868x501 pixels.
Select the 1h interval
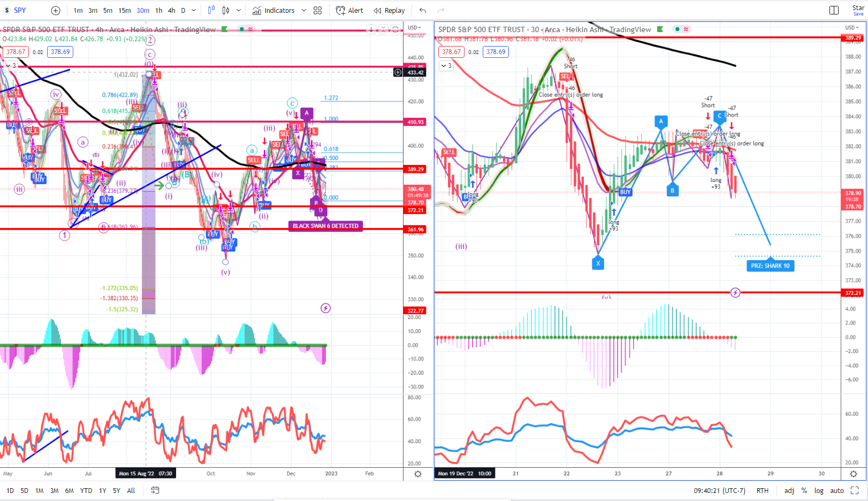click(x=159, y=10)
